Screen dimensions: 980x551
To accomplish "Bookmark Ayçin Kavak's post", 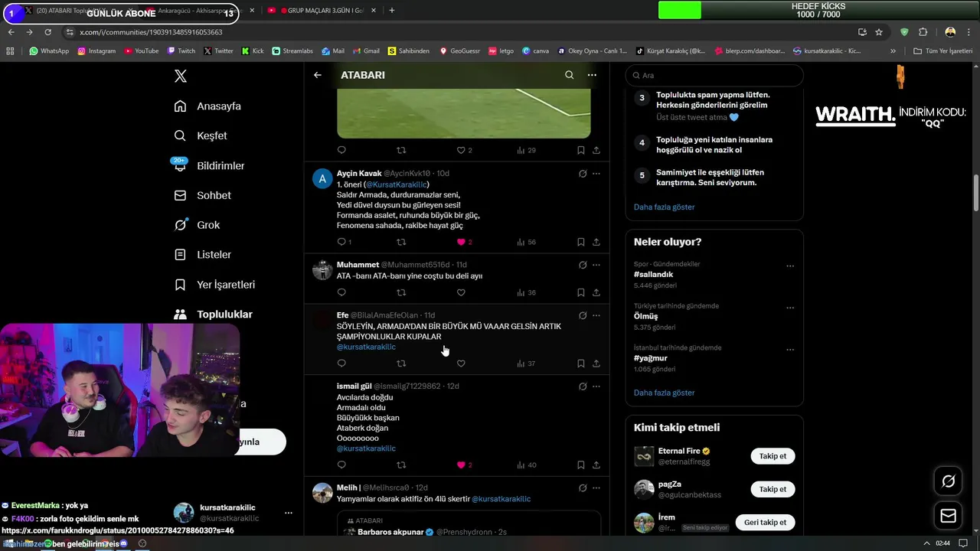I will [x=581, y=242].
